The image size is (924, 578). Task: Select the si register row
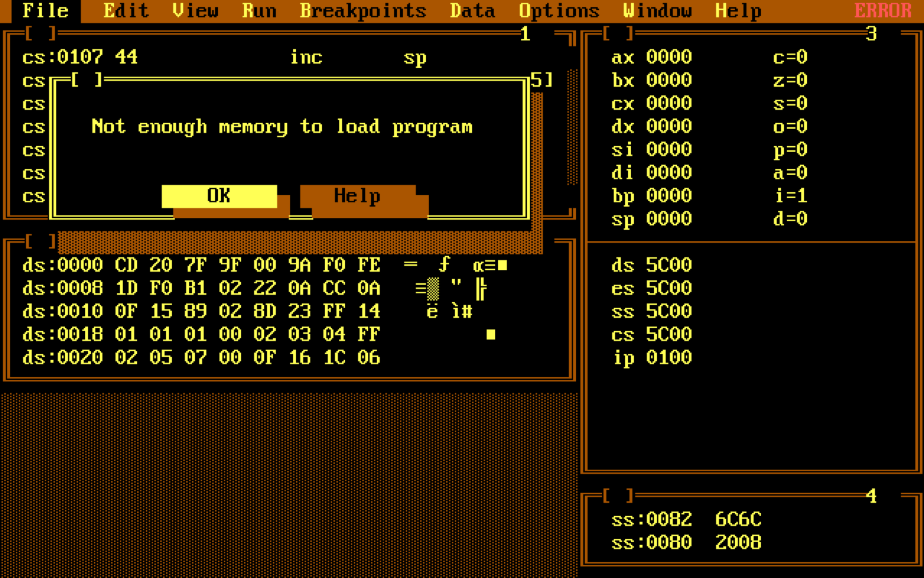pyautogui.click(x=651, y=150)
